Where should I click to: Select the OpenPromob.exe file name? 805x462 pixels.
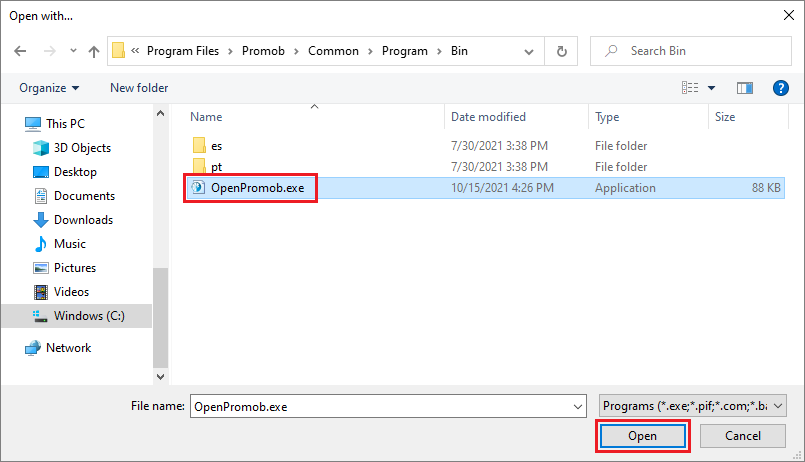click(x=258, y=188)
